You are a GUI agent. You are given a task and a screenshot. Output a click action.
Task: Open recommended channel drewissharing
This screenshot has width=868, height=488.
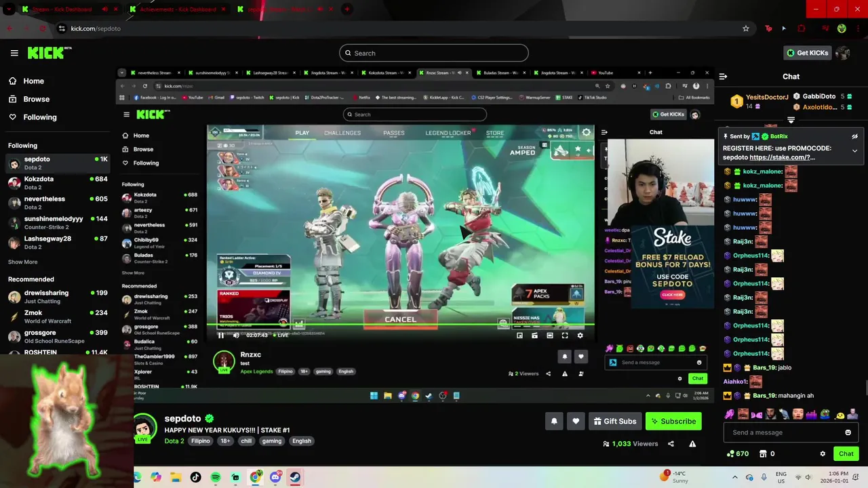point(58,296)
